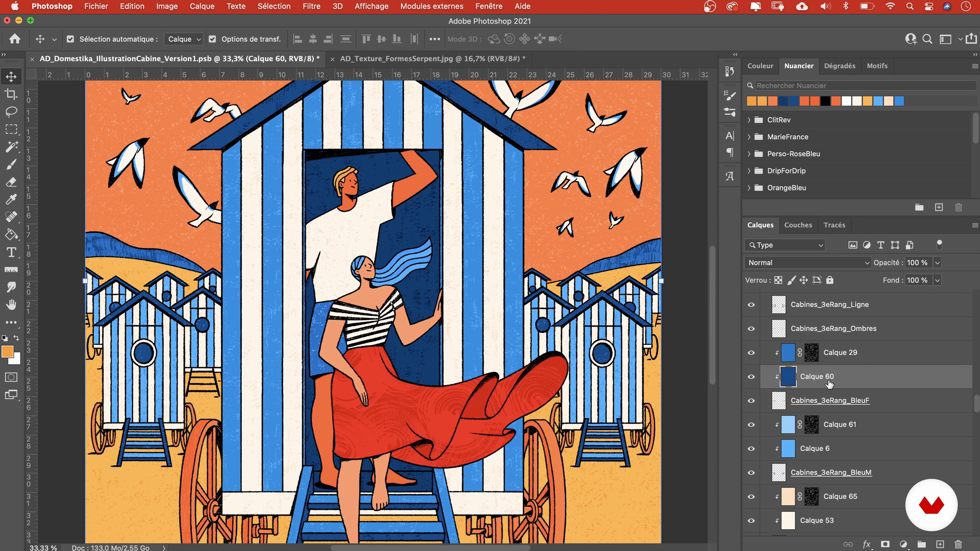Hide the Calque 6 layer
The height and width of the screenshot is (551, 980).
pyautogui.click(x=751, y=448)
